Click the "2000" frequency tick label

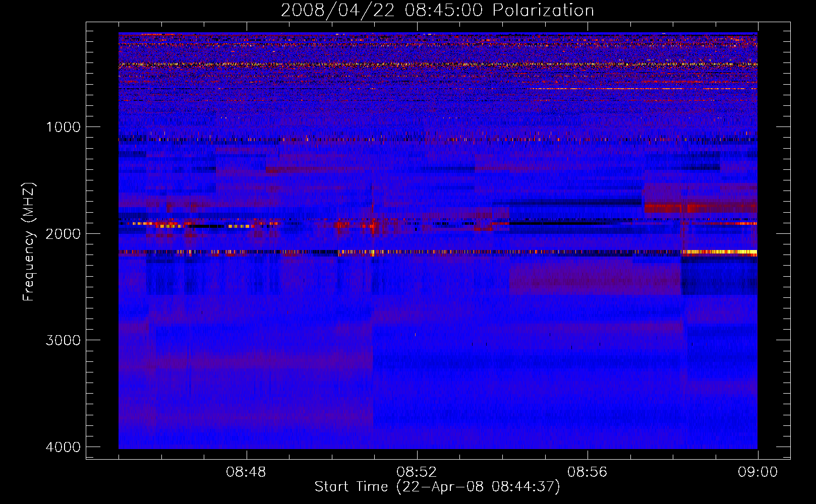tap(63, 233)
